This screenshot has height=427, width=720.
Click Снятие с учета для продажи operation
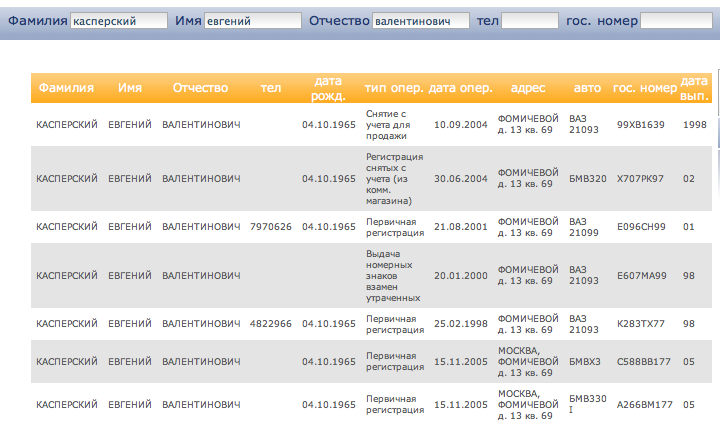click(388, 124)
